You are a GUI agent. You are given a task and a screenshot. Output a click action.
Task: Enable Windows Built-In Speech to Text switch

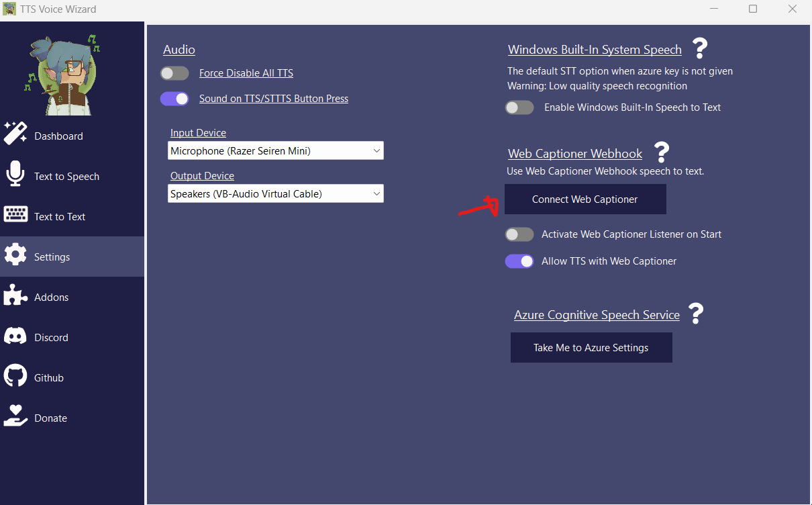(519, 107)
